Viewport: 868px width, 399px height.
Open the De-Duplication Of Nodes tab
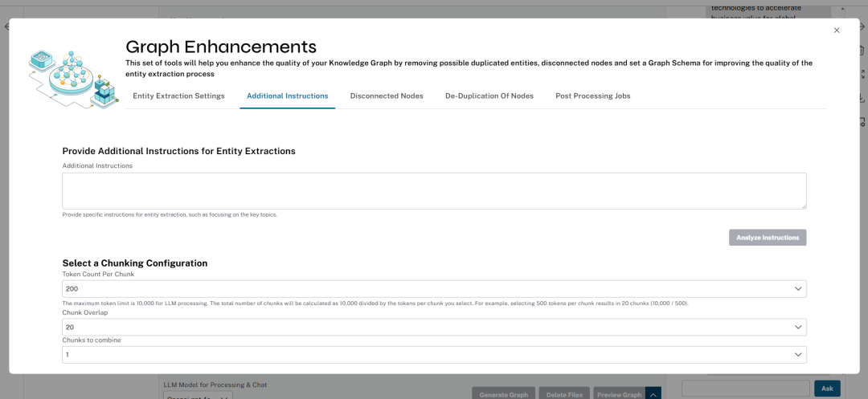point(489,96)
